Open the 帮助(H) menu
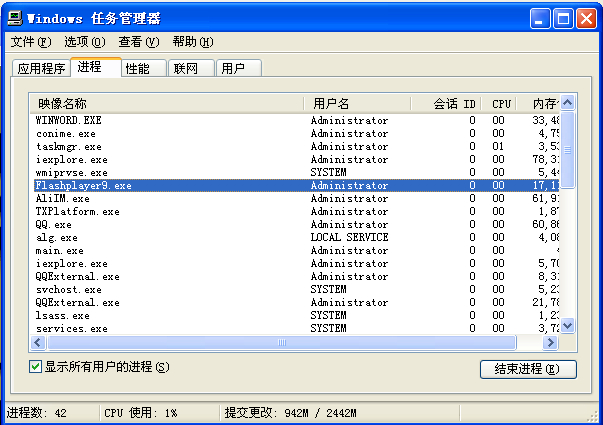Screen dimensions: 603x425 click(193, 42)
